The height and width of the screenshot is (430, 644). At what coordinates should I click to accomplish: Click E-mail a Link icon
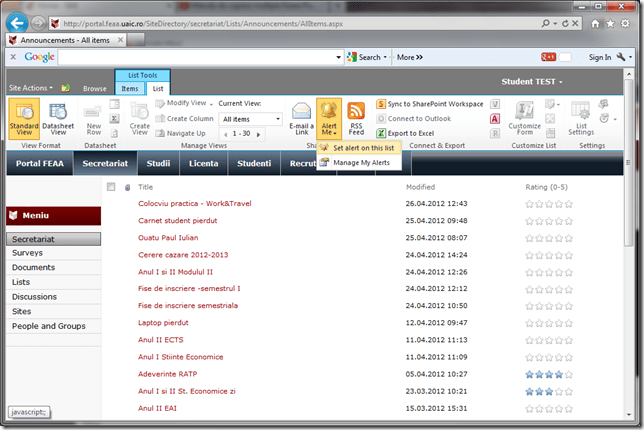click(301, 118)
